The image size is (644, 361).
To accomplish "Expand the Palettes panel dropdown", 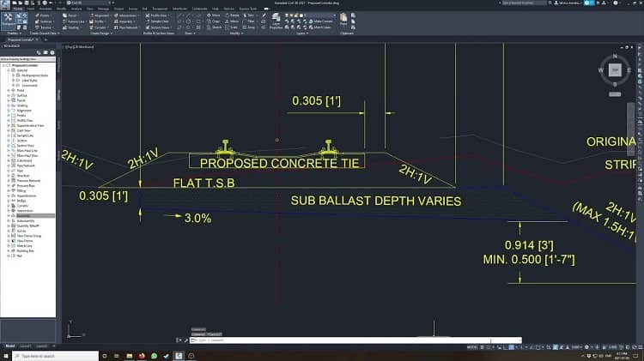I will [x=14, y=33].
